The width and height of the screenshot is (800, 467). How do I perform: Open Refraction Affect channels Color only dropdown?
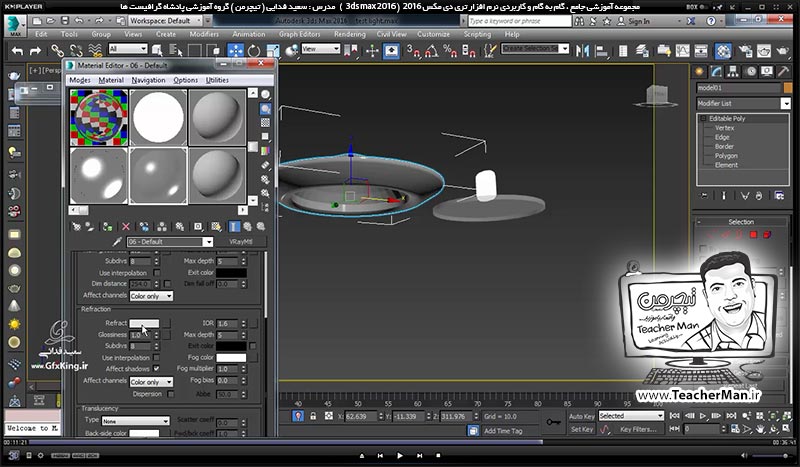coord(151,382)
